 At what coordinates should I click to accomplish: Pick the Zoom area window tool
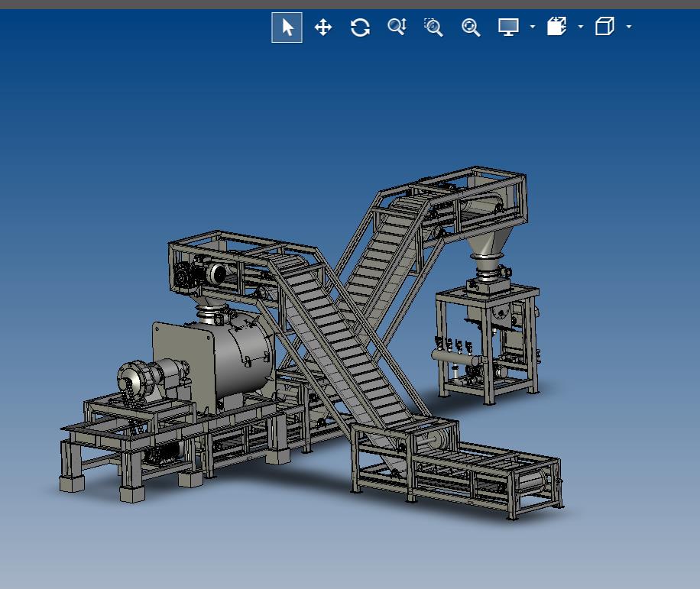tap(433, 28)
